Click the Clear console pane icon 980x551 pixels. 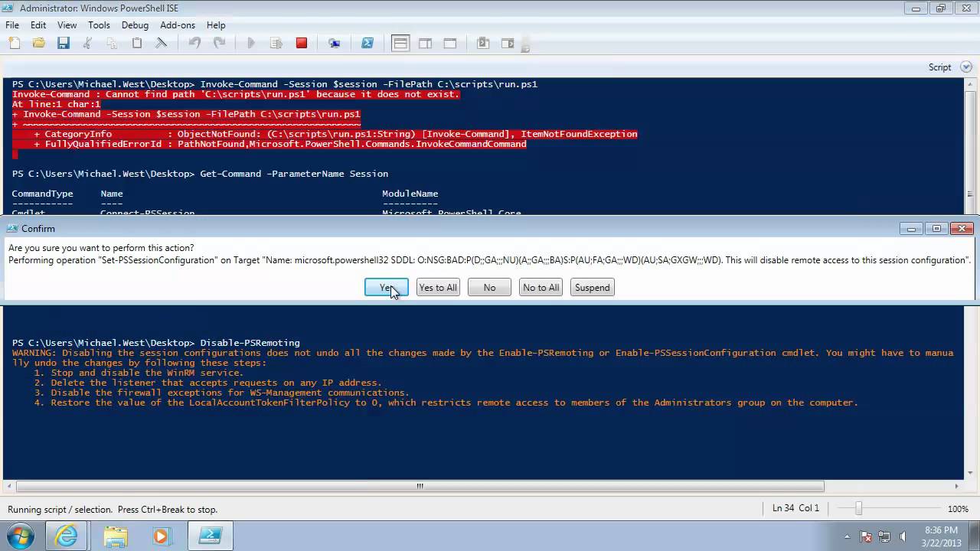[x=161, y=44]
